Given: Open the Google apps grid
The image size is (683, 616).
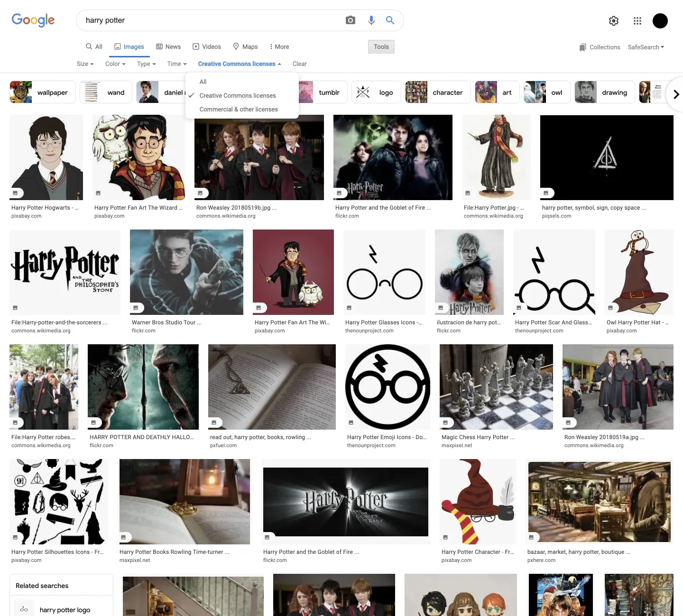Looking at the screenshot, I should 637,20.
